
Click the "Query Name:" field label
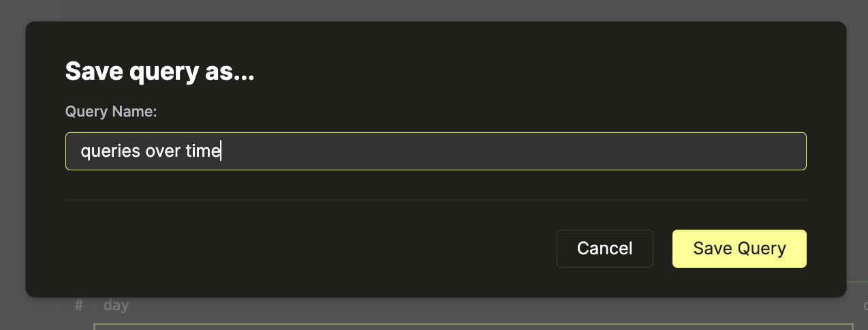click(x=111, y=111)
